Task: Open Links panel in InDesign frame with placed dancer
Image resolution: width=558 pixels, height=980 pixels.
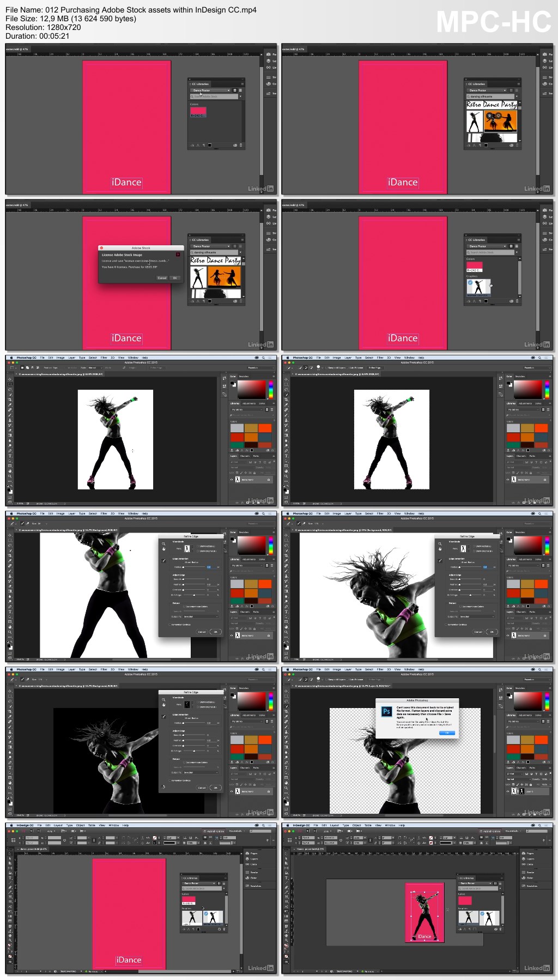Action: coord(528,864)
